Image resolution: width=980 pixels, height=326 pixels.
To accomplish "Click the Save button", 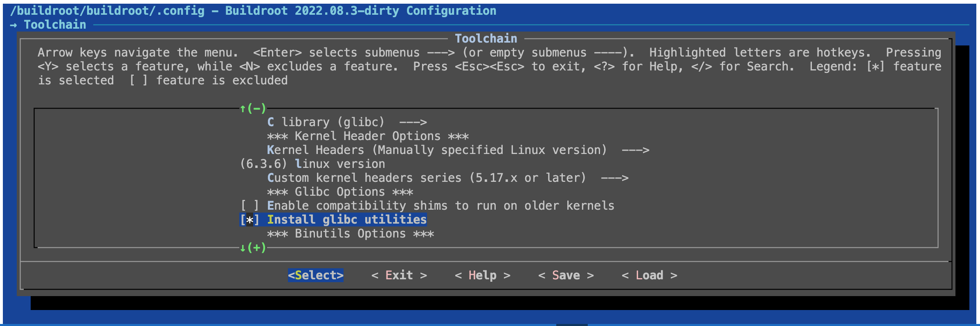I will [x=566, y=275].
